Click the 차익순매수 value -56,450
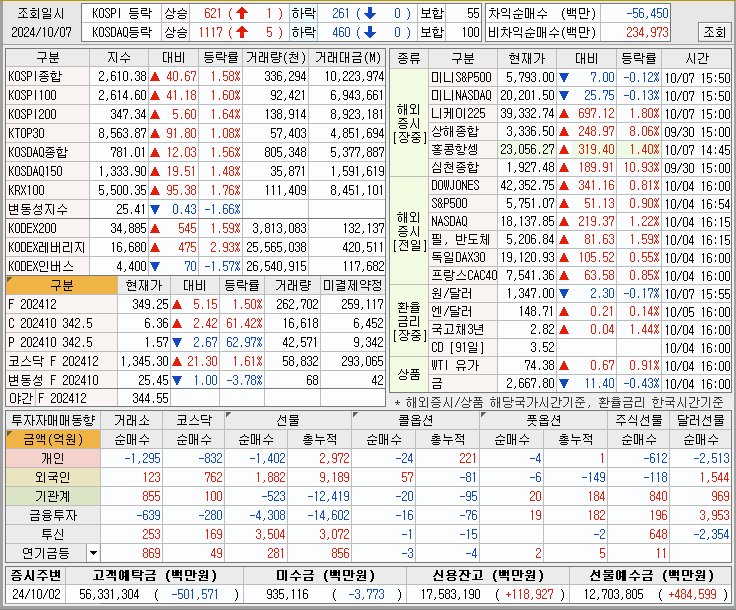Screen dimensions: 736x610 coord(647,13)
